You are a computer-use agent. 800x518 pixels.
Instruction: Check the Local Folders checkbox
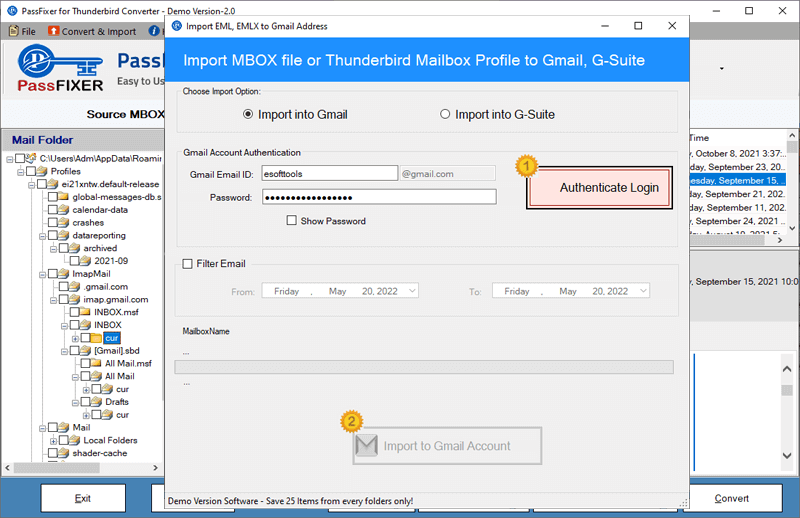click(64, 440)
